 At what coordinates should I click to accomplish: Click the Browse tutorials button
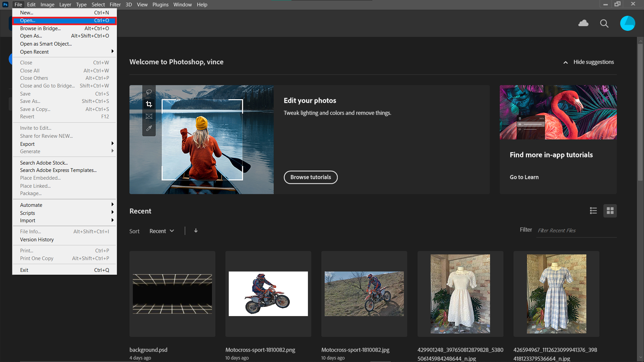point(311,177)
